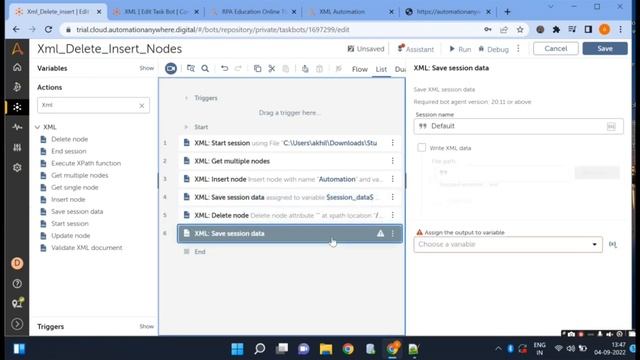Show the Variables panel
Viewport: 640px width, 360px height.
tap(147, 68)
